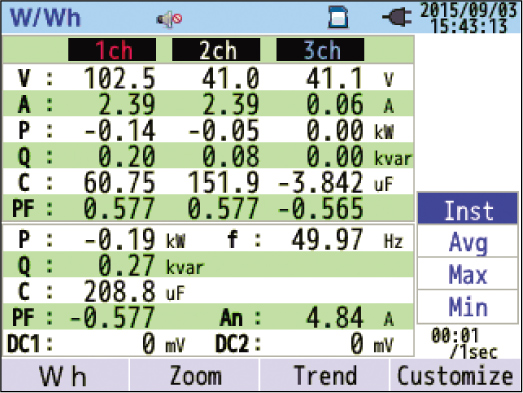Click the muted buzzer speaker icon

pyautogui.click(x=169, y=19)
